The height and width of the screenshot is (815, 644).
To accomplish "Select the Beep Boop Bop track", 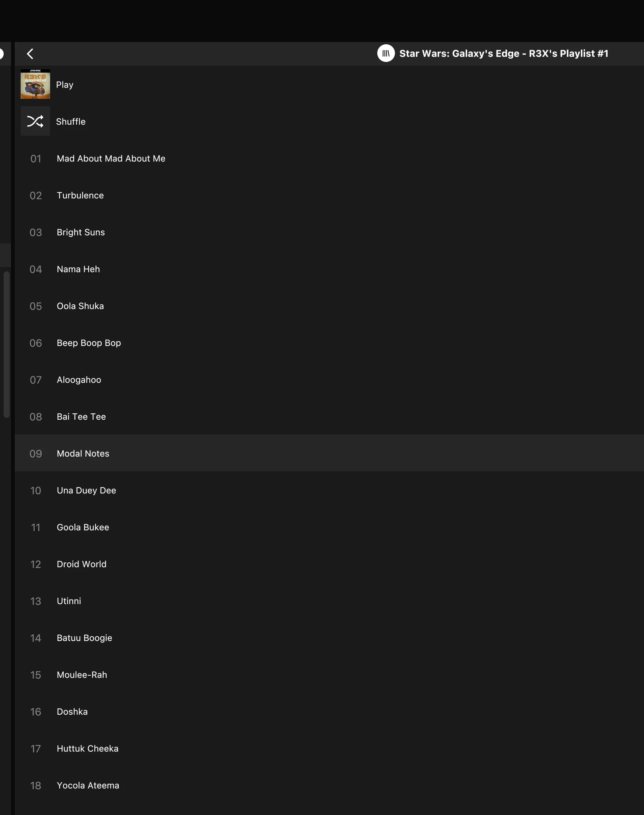I will click(89, 343).
